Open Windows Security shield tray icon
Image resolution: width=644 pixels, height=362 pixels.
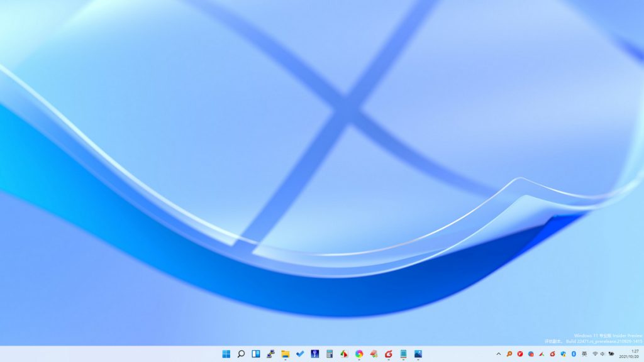pos(563,354)
